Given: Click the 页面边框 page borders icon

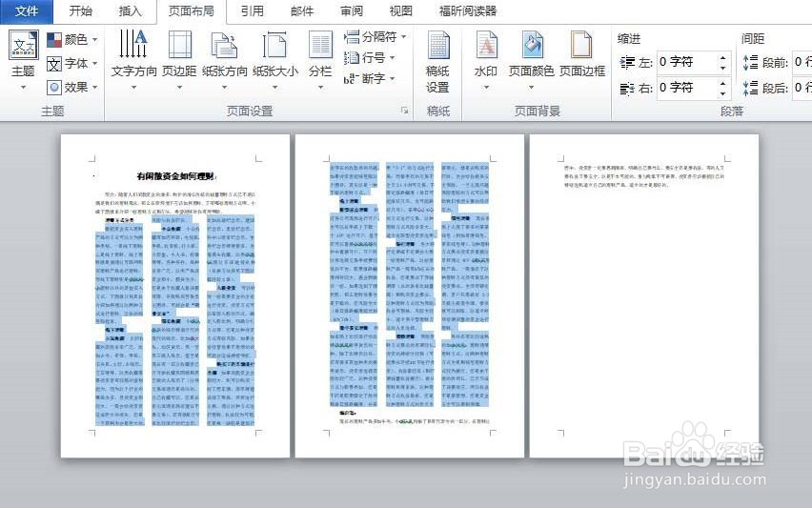Looking at the screenshot, I should click(581, 45).
